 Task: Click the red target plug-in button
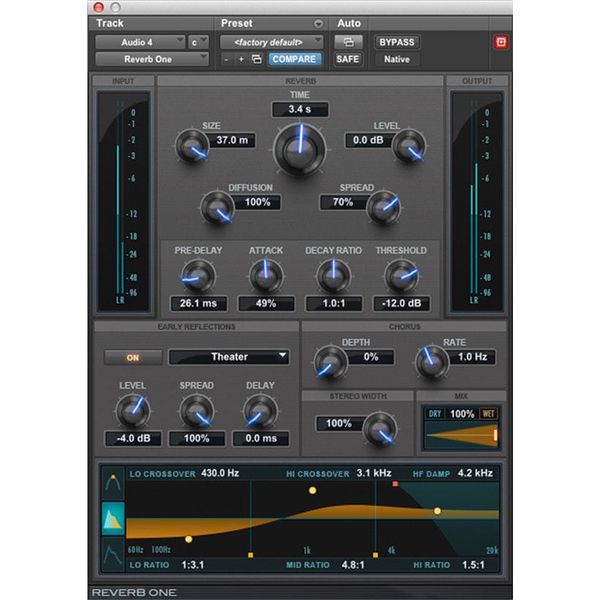click(501, 42)
